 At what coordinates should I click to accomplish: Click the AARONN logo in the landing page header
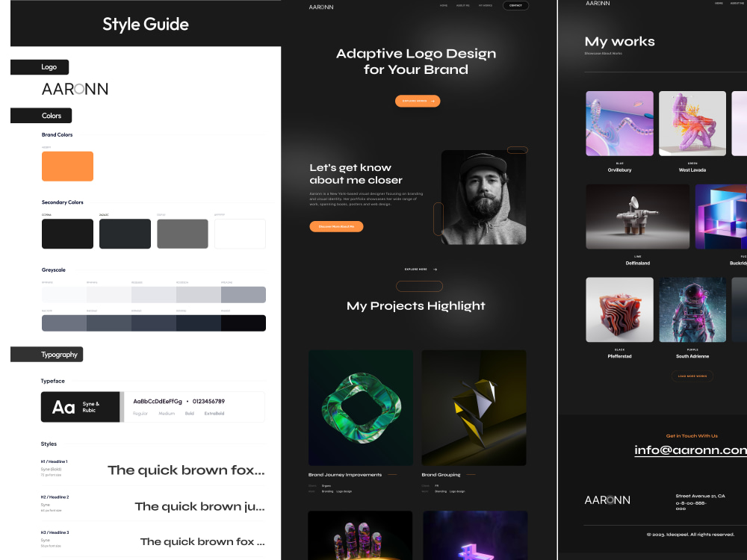click(x=321, y=7)
